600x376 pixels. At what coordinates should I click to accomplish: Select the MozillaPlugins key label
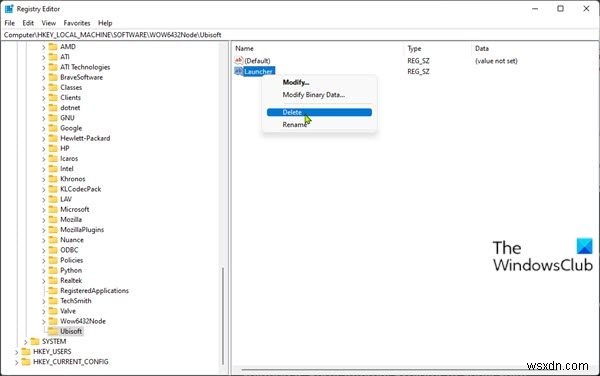[82, 230]
